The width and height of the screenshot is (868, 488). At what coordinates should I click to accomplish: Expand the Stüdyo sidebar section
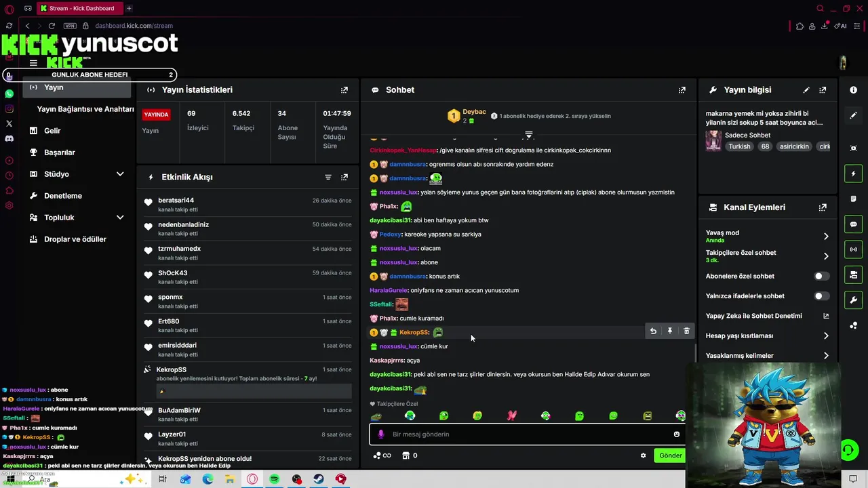pyautogui.click(x=120, y=174)
